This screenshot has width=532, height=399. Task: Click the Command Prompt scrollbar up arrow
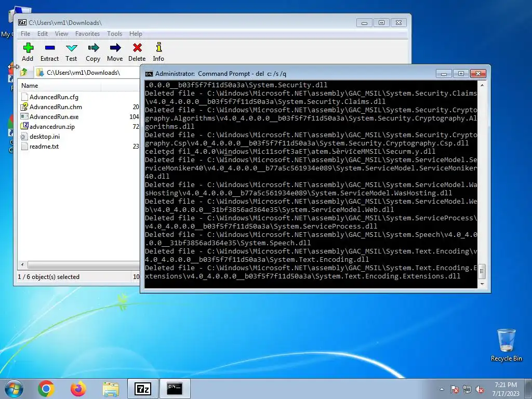coord(482,85)
